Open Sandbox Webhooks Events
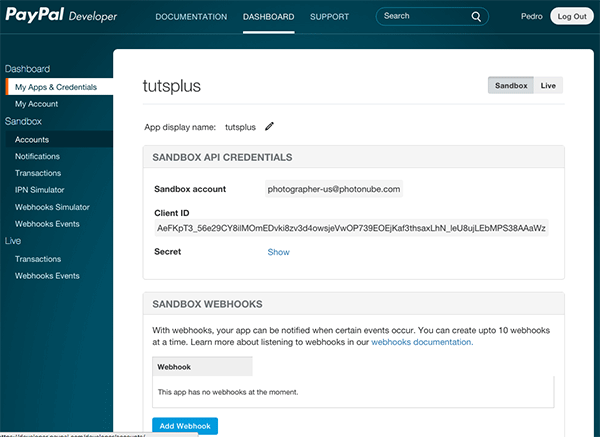The image size is (600, 437). click(x=47, y=224)
